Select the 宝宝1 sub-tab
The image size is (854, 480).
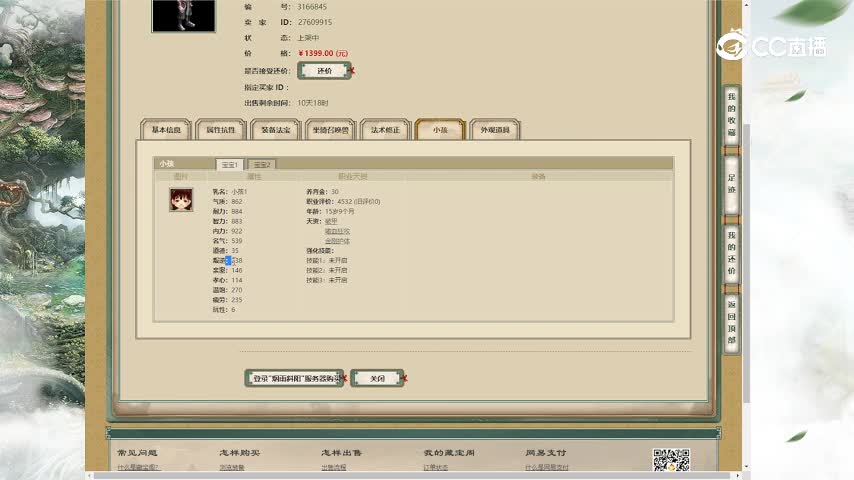230,164
